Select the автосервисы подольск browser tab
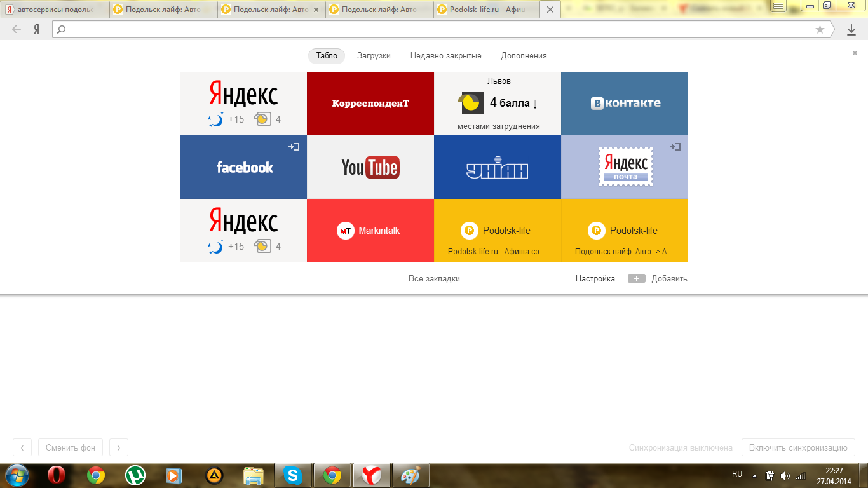Image resolution: width=868 pixels, height=488 pixels. click(55, 10)
